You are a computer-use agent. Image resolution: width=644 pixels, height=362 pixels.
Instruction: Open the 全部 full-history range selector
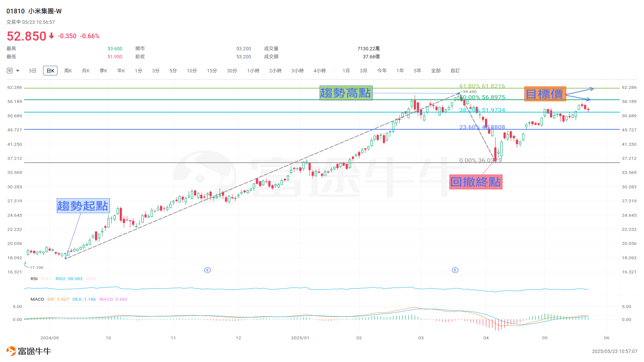436,71
